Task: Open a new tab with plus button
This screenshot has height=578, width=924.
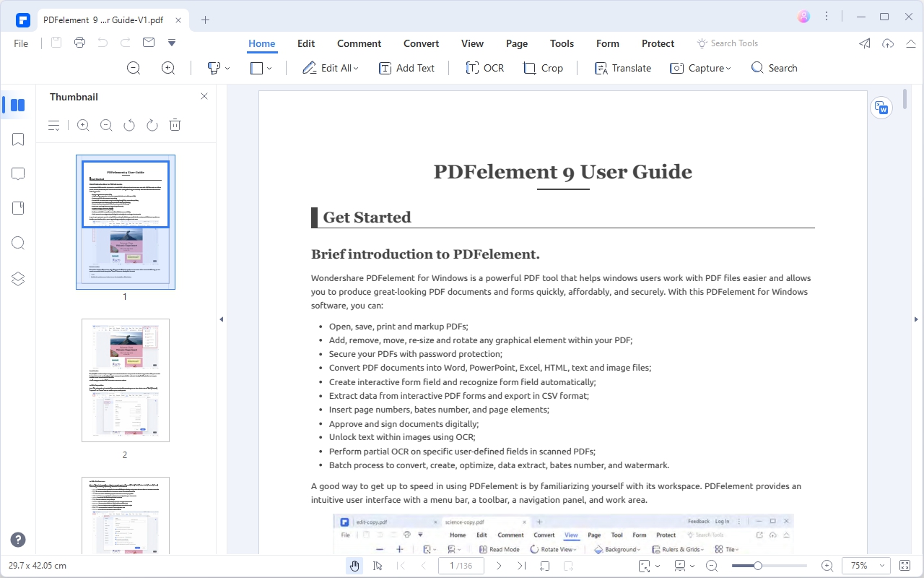Action: click(x=205, y=20)
